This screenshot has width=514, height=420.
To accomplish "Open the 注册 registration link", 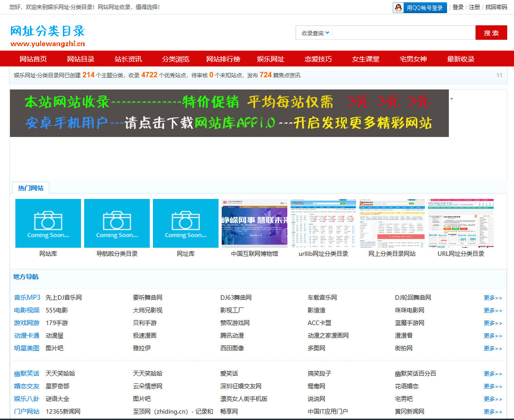I will point(474,7).
